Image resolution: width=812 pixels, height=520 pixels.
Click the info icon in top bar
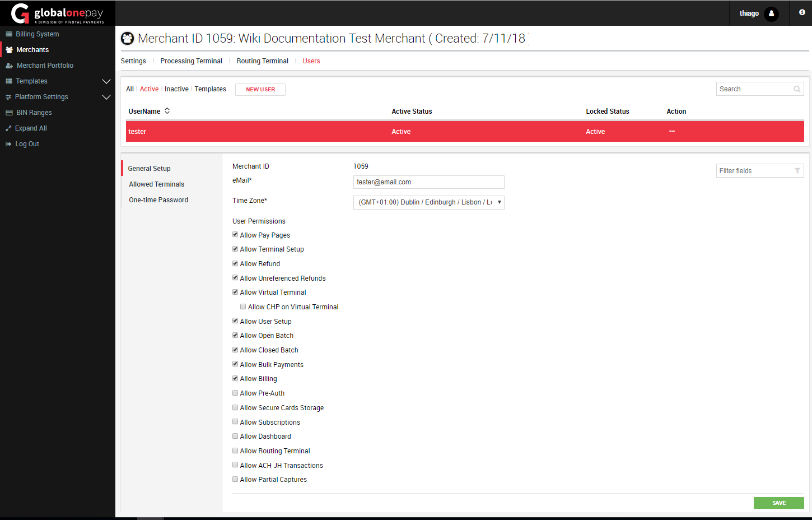click(802, 12)
